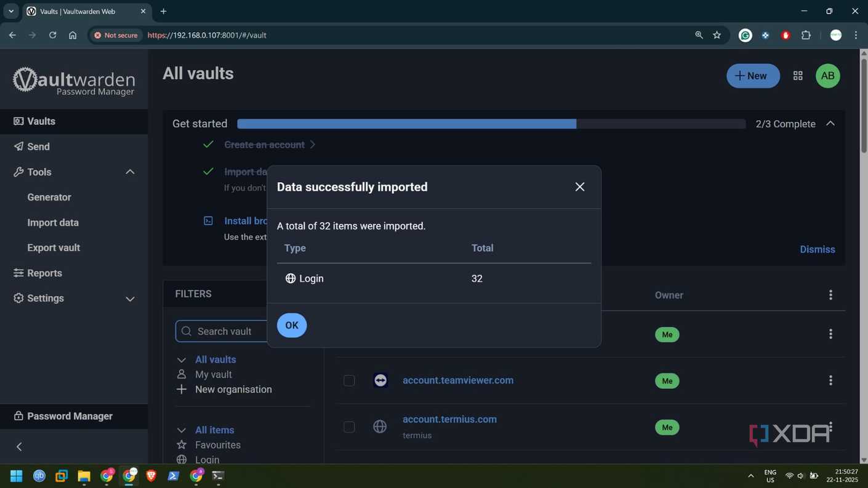Bookmark this page with the star icon
The width and height of the screenshot is (868, 488).
717,35
